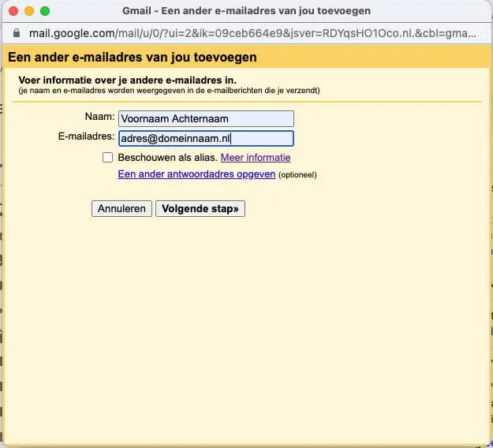Focus the Naam text field

pyautogui.click(x=205, y=118)
